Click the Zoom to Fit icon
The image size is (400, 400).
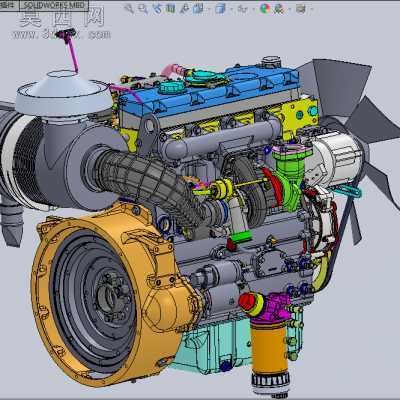click(x=128, y=8)
